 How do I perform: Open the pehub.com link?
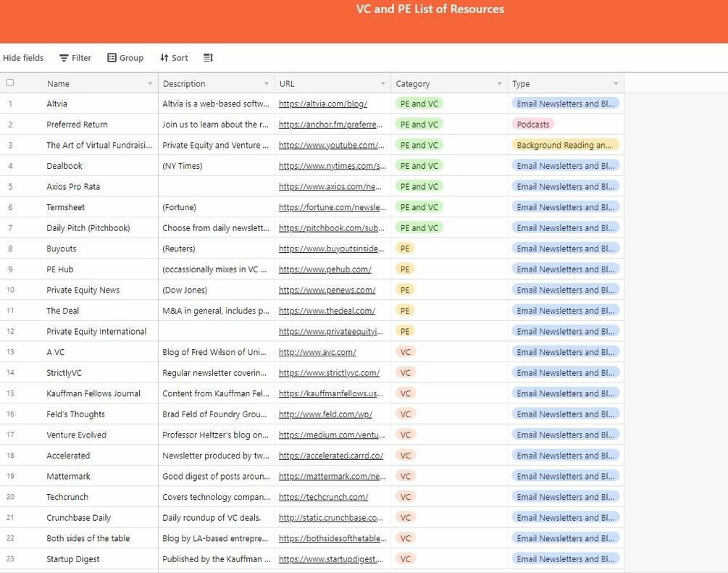pyautogui.click(x=325, y=269)
